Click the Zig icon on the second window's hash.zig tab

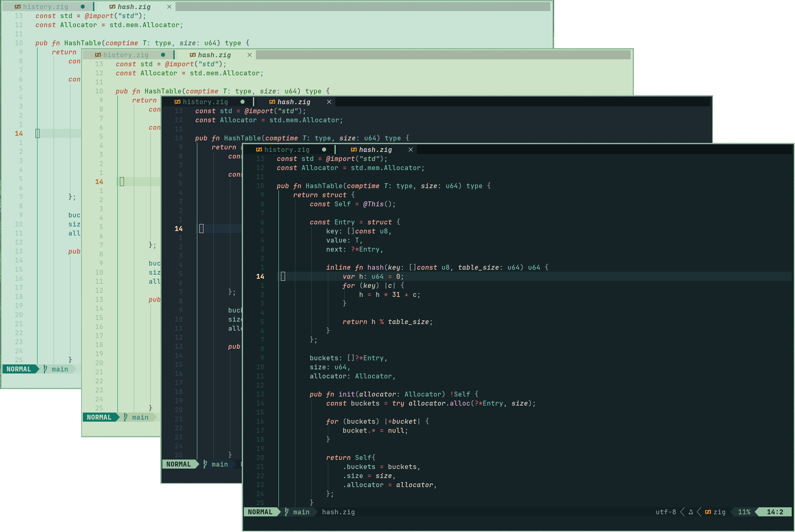coord(192,55)
